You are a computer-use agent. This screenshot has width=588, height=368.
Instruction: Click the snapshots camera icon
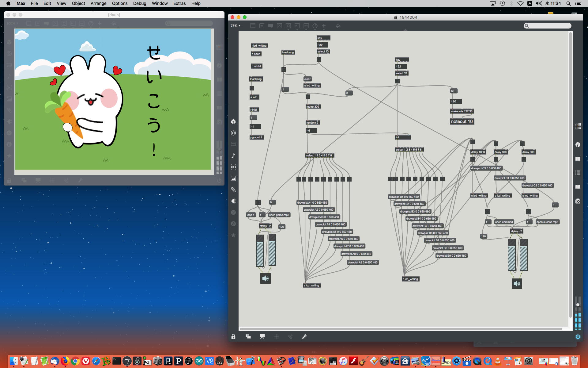click(578, 201)
